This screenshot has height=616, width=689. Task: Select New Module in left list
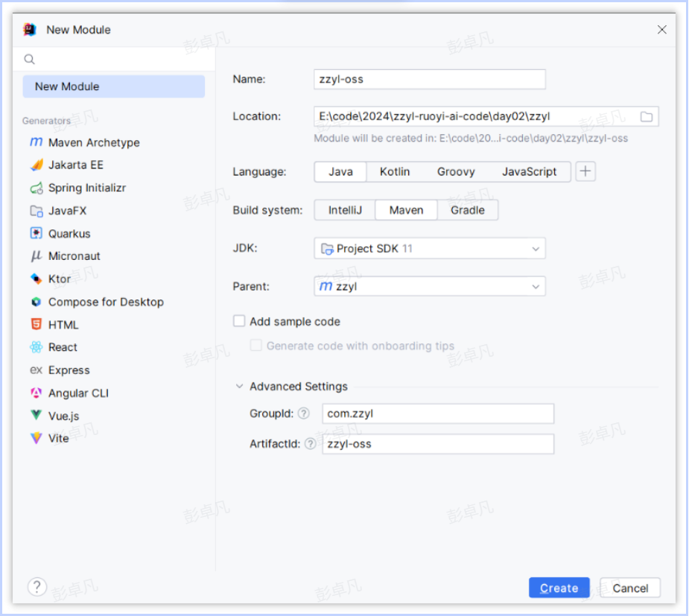[x=114, y=86]
